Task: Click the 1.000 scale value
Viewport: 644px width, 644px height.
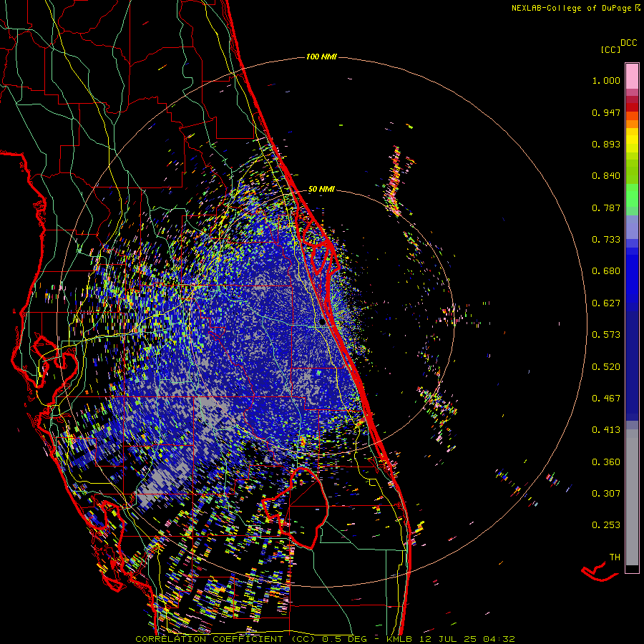Action: [606, 80]
